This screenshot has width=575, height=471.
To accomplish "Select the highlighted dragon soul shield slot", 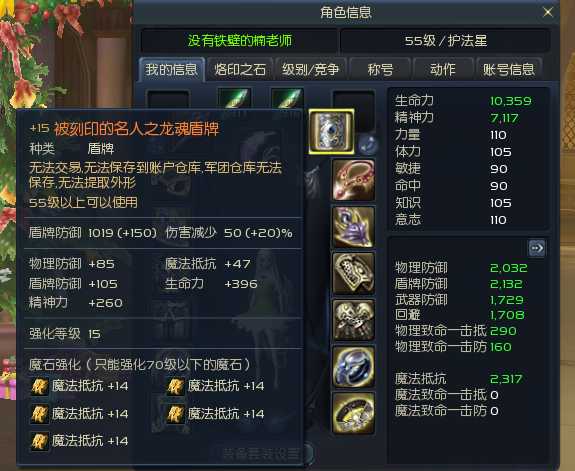I will pyautogui.click(x=332, y=131).
